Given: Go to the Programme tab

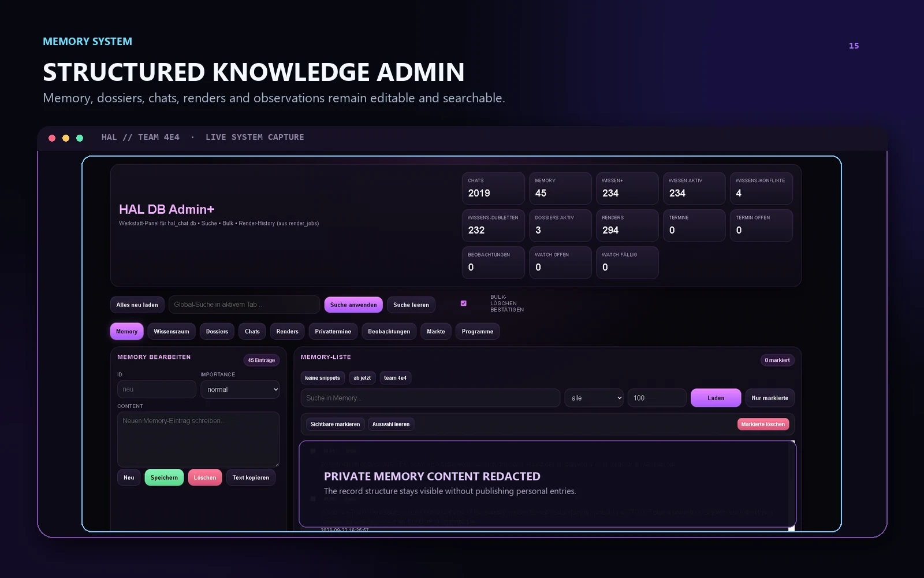Looking at the screenshot, I should pyautogui.click(x=478, y=332).
